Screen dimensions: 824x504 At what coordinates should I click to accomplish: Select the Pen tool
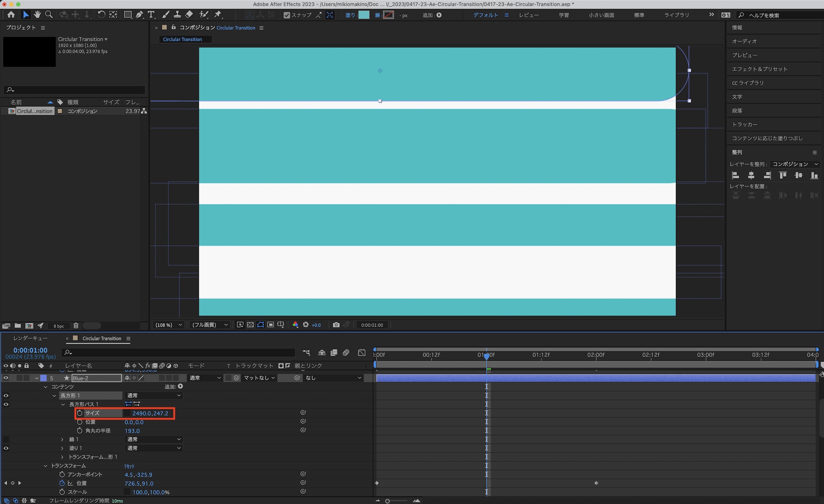pyautogui.click(x=139, y=15)
